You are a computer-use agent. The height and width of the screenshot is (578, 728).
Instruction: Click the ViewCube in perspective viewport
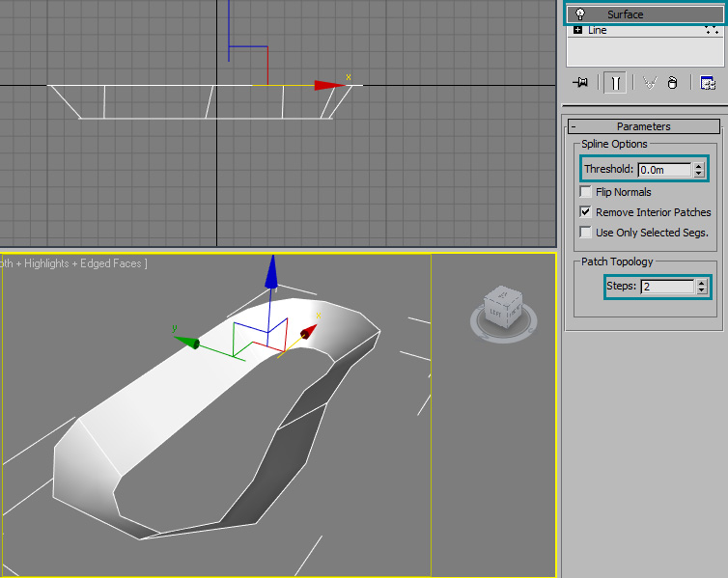click(x=503, y=306)
